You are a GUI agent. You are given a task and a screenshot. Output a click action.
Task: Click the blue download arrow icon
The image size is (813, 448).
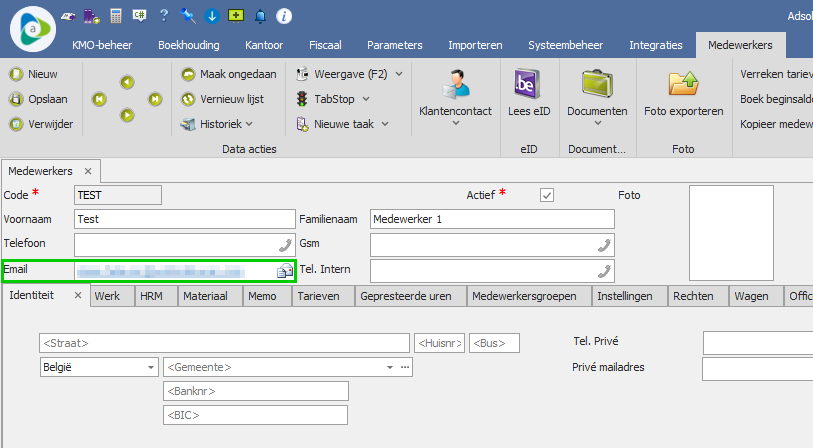(x=212, y=16)
